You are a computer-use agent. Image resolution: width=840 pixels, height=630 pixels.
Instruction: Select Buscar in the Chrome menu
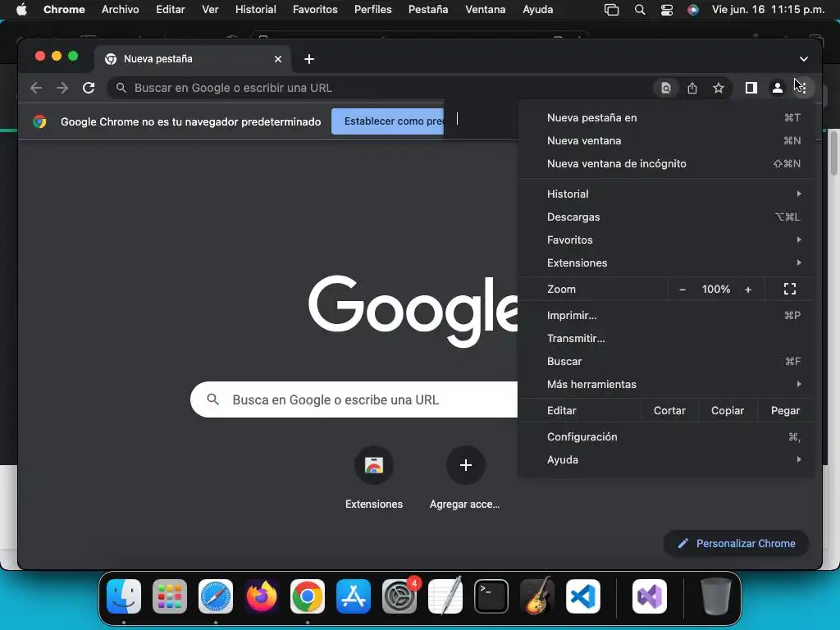[666, 362]
